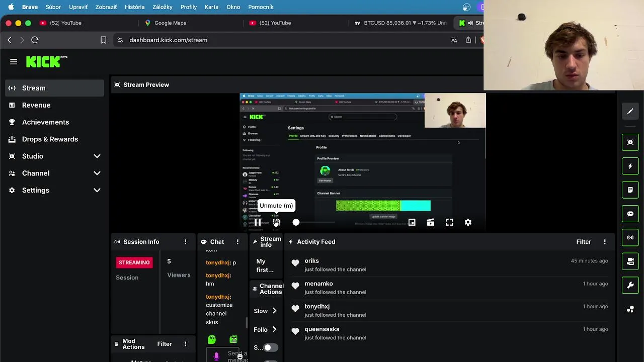Open the Kick hamburger menu
Screen dimensions: 644x362
[14, 62]
